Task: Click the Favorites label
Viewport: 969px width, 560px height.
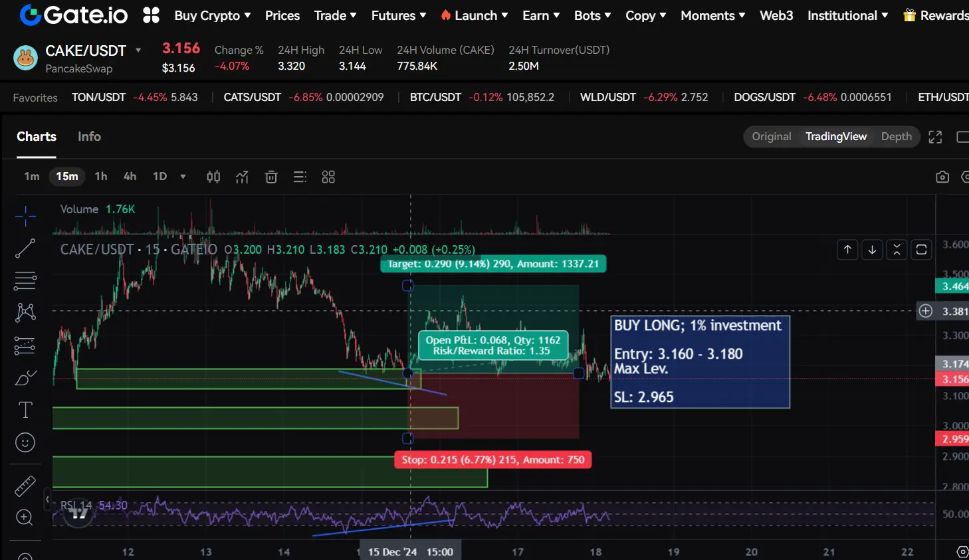Action: click(x=35, y=98)
